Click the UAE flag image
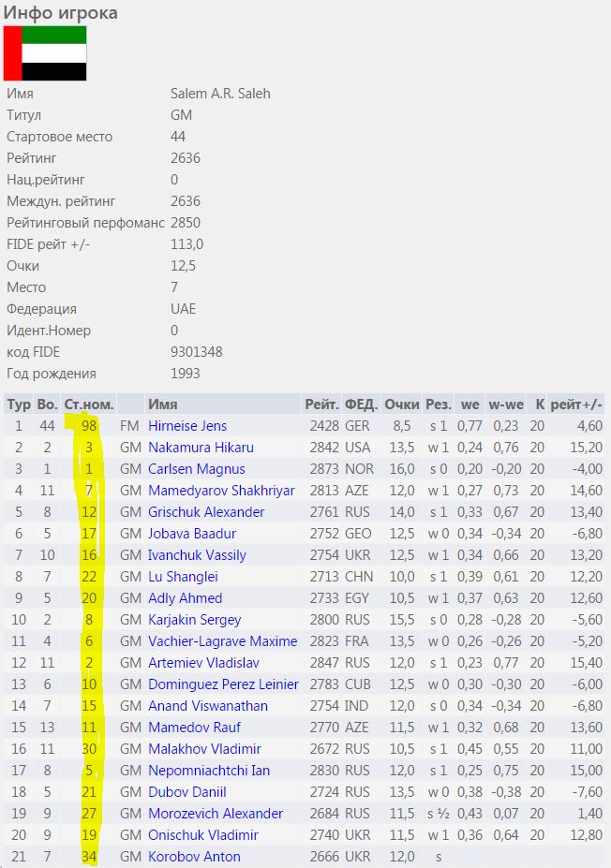Viewport: 611px width, 868px height. (x=45, y=52)
